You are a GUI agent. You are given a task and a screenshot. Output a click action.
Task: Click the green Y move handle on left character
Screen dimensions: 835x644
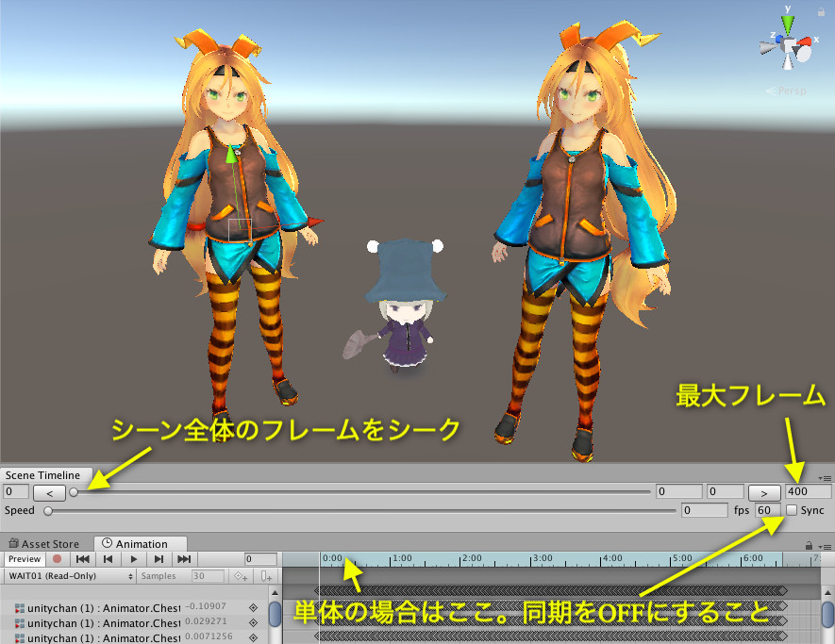tap(230, 155)
